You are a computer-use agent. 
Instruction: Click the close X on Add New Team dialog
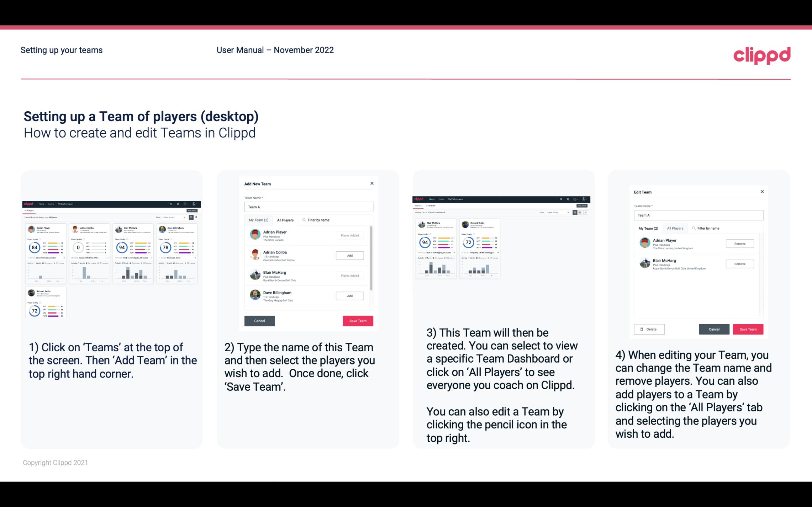pyautogui.click(x=372, y=183)
